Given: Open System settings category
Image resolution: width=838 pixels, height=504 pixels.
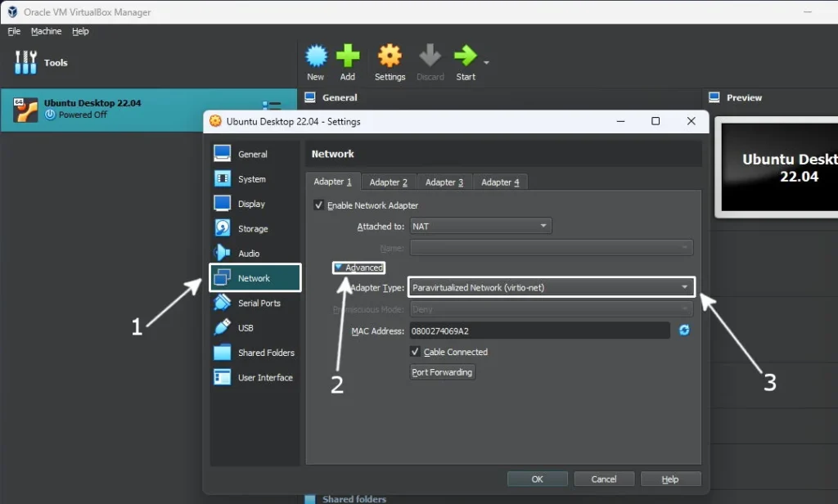Looking at the screenshot, I should click(255, 178).
